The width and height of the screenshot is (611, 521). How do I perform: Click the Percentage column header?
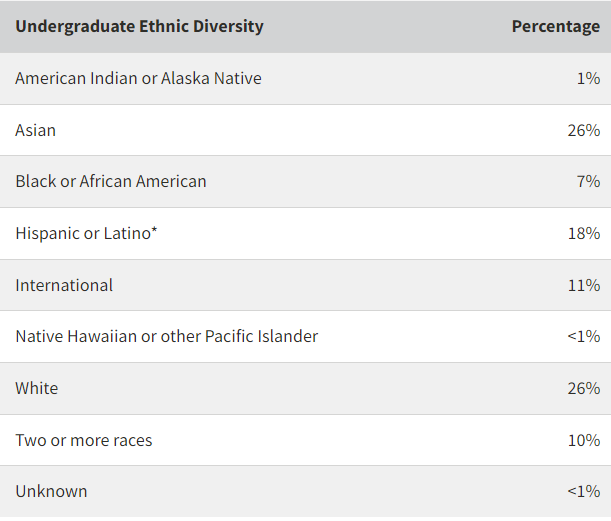(556, 26)
